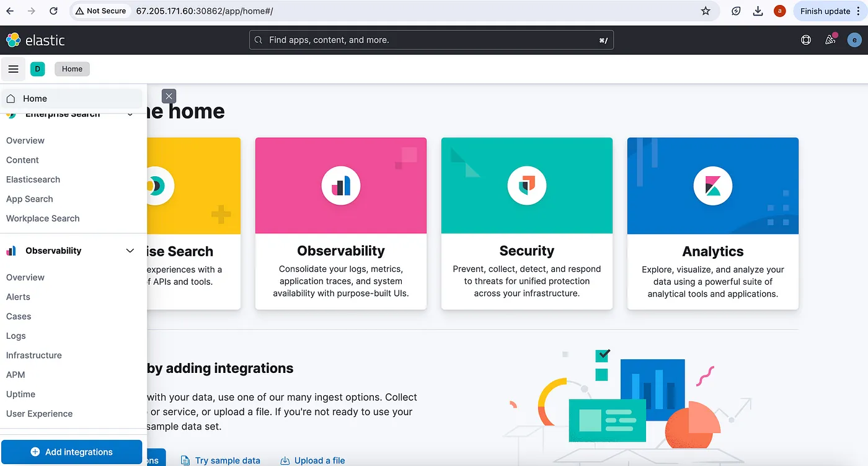Click Security card description text
Image resolution: width=868 pixels, height=466 pixels.
527,281
